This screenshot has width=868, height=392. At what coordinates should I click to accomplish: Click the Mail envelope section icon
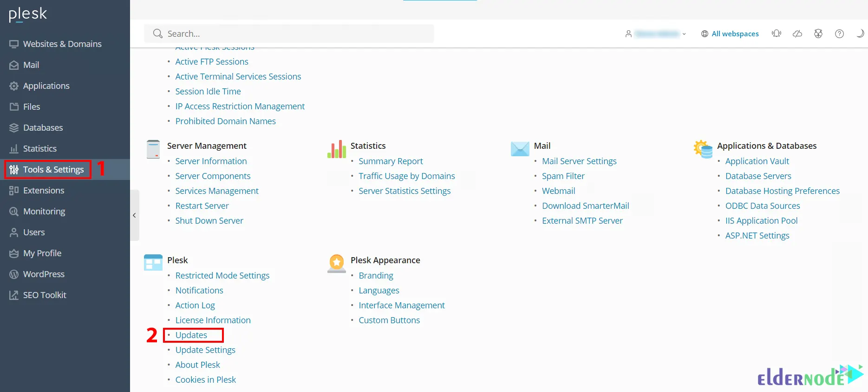click(x=520, y=149)
